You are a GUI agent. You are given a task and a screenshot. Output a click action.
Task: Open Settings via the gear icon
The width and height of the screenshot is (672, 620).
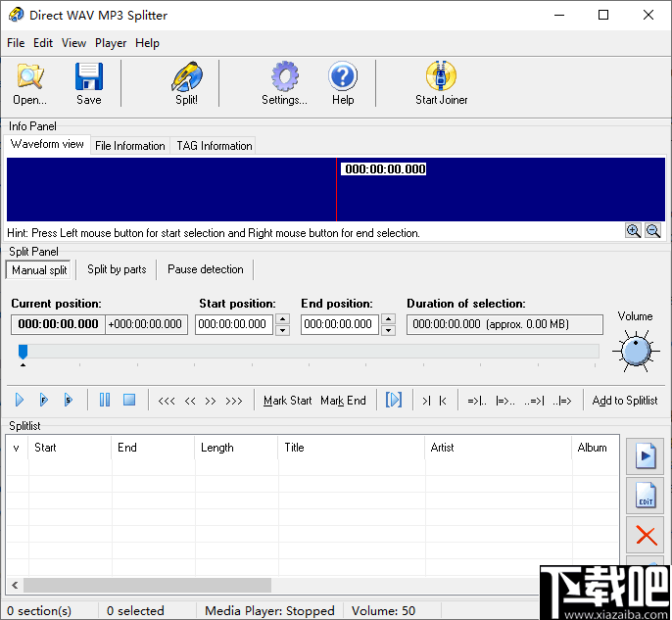[x=284, y=84]
